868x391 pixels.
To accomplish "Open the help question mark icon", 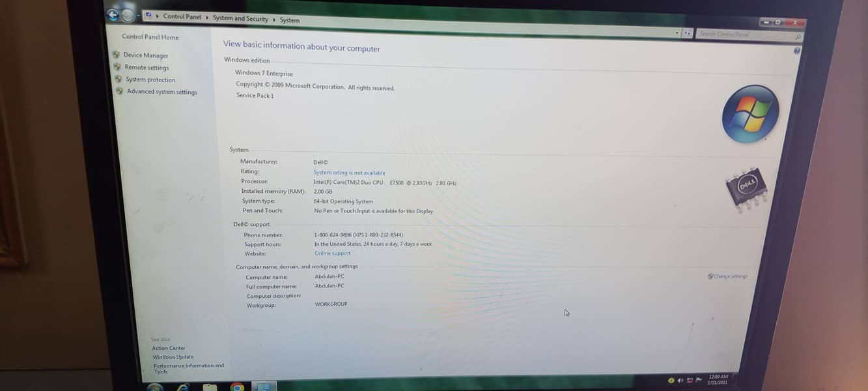I will [797, 51].
